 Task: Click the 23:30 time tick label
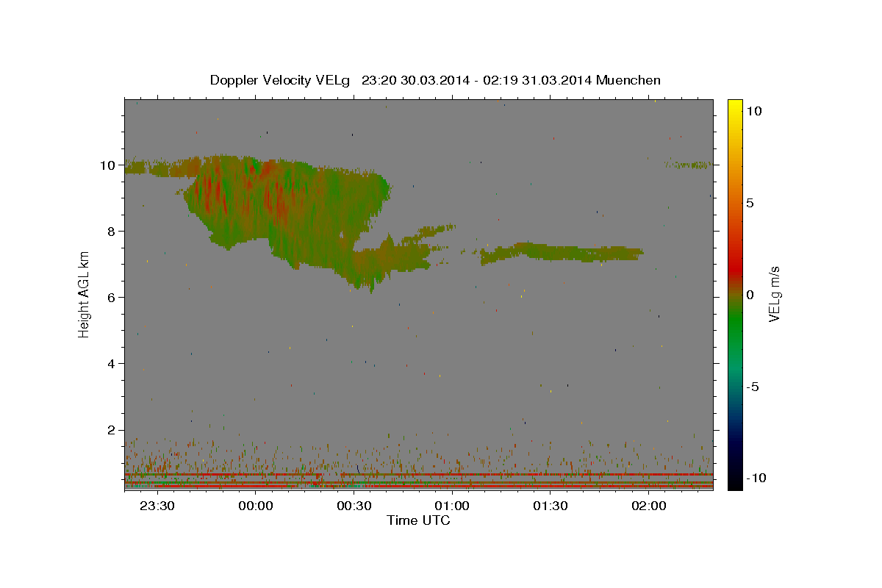pos(157,506)
